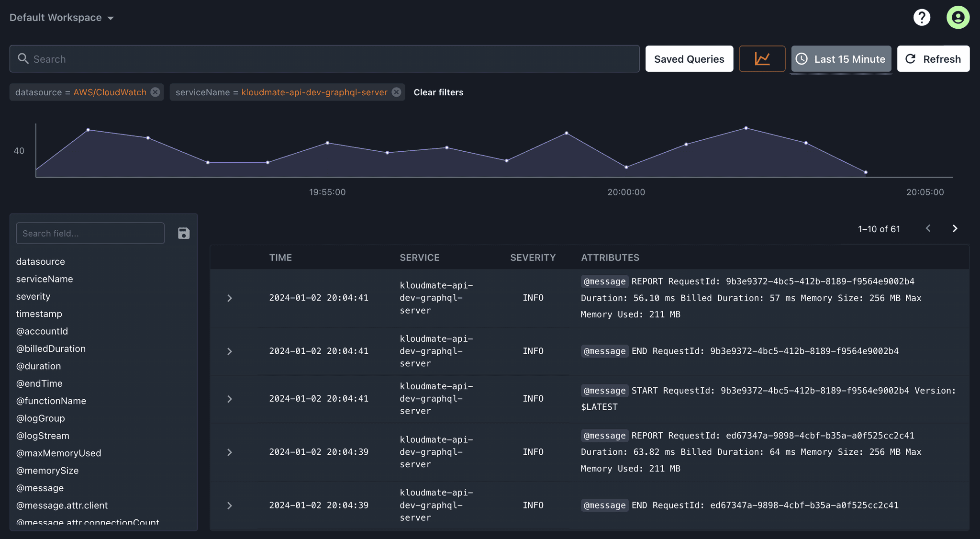Remove the AWS/CloudWatch datasource filter
980x539 pixels.
click(155, 92)
